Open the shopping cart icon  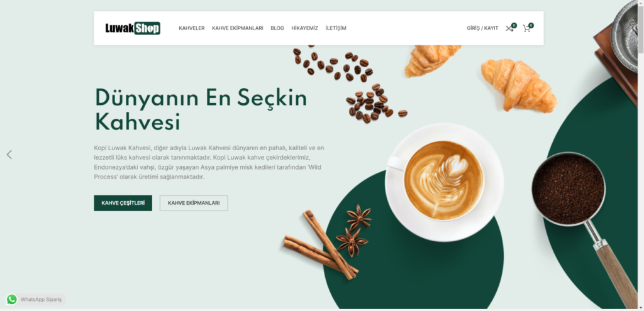pyautogui.click(x=526, y=28)
